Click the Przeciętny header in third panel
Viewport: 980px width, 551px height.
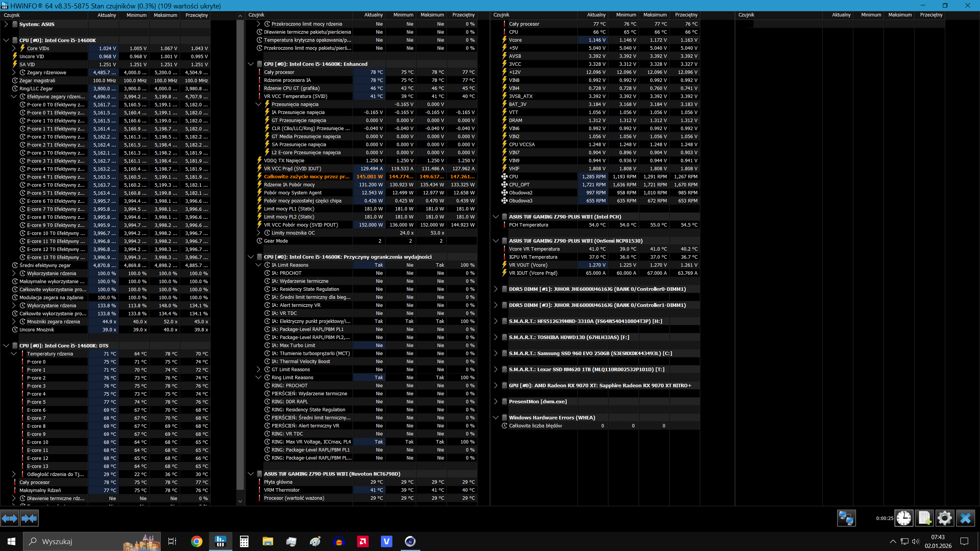(686, 15)
